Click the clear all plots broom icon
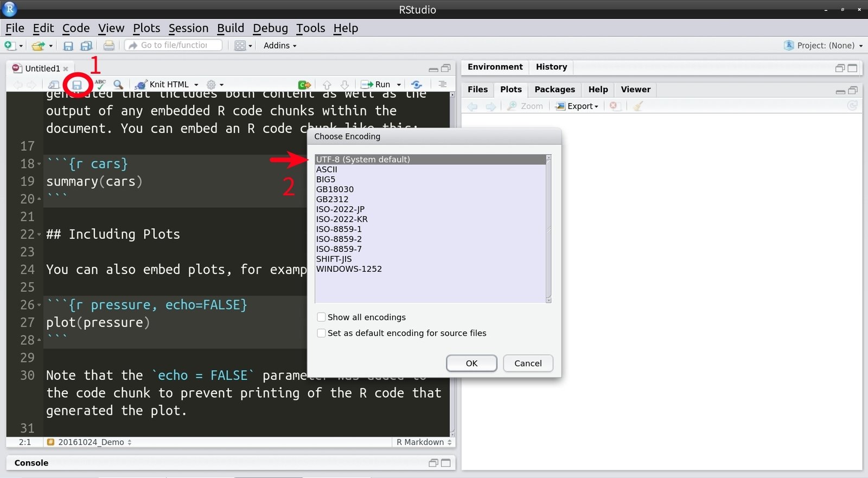This screenshot has width=868, height=478. pyautogui.click(x=638, y=106)
